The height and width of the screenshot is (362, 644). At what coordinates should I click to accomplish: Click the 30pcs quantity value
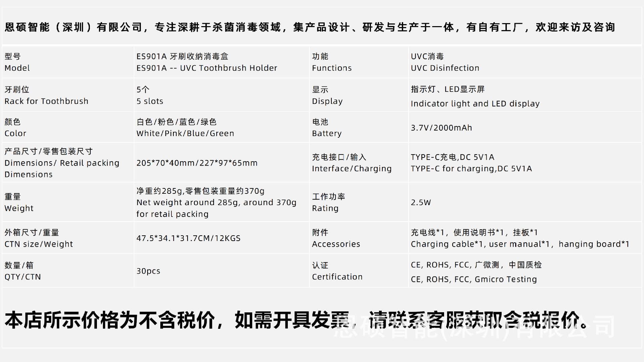point(148,271)
